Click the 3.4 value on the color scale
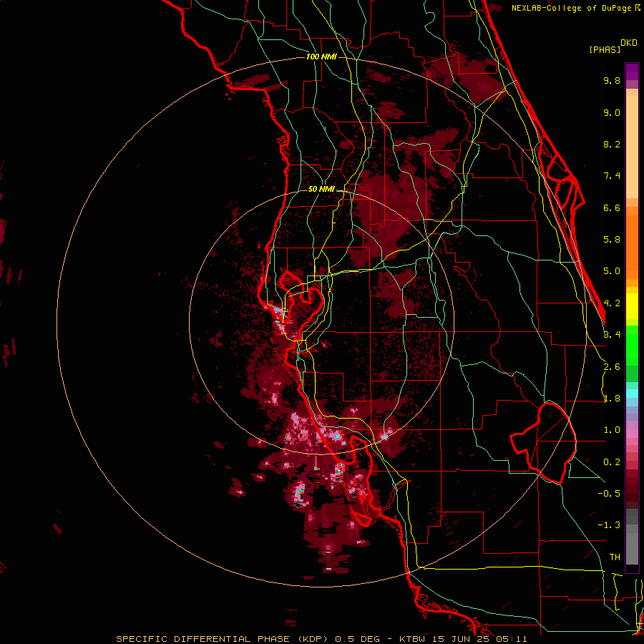Screen dimensions: 644x644 pos(612,335)
